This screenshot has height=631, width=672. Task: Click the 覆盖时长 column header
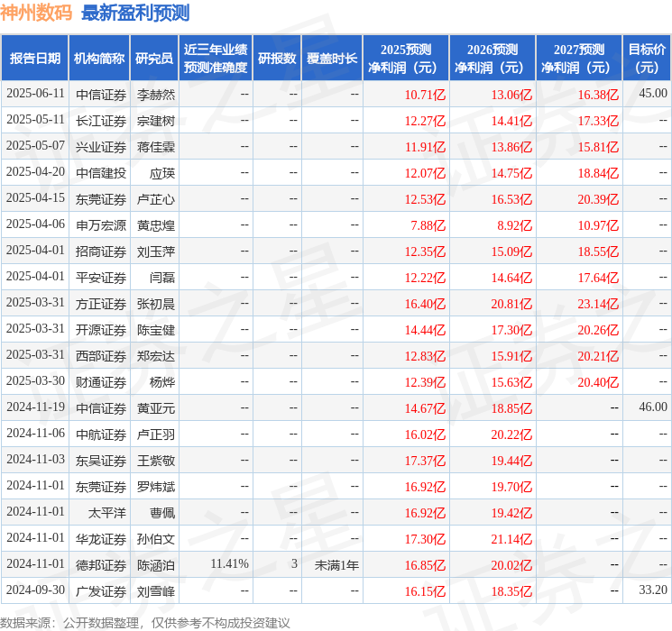pos(332,59)
